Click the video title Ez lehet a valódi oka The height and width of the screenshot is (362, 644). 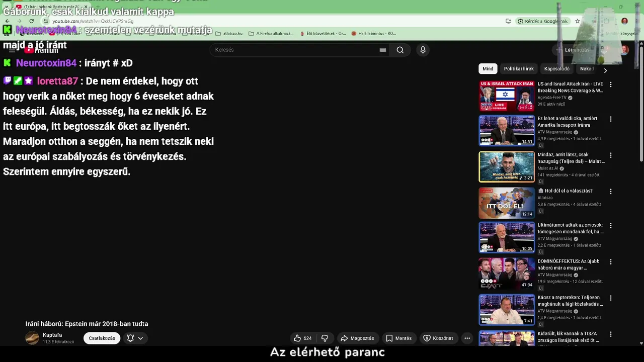coord(568,122)
